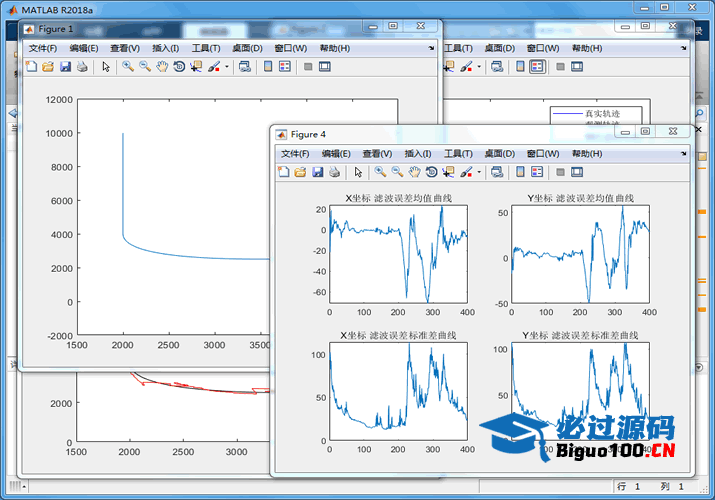Toggle Zoom In tool in Figure 1 toolbar

128,66
